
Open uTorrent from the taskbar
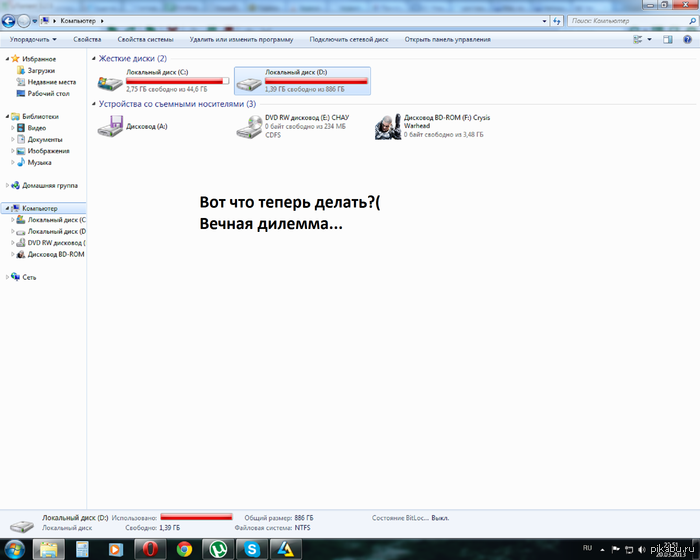(x=217, y=548)
